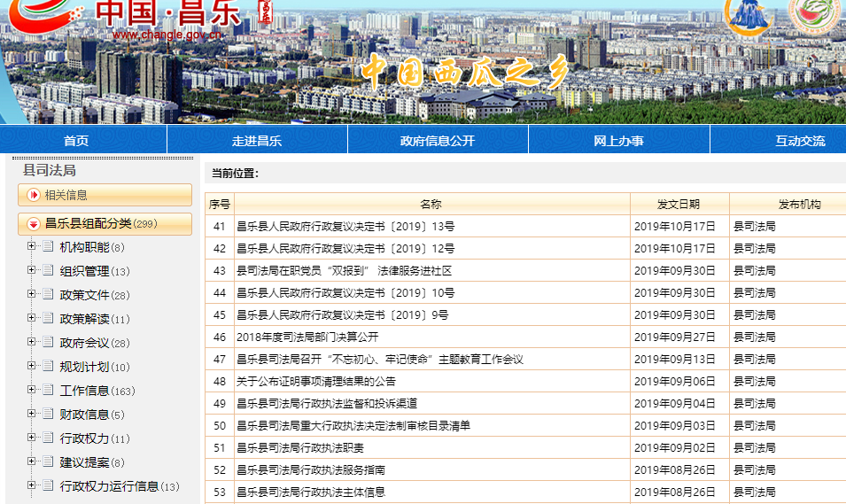Click the document icon next to 工作信息
Image resolution: width=846 pixels, height=504 pixels.
coord(48,390)
